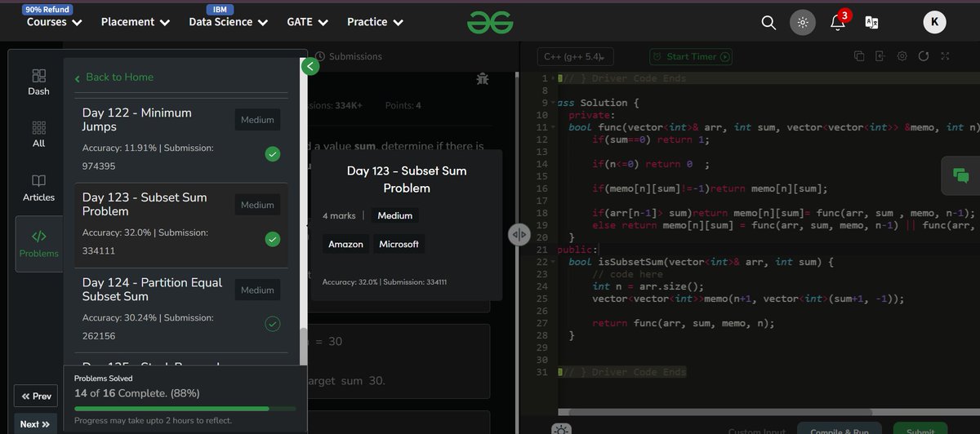The image size is (980, 434).
Task: Click the Amazon company tag
Action: [x=345, y=244]
